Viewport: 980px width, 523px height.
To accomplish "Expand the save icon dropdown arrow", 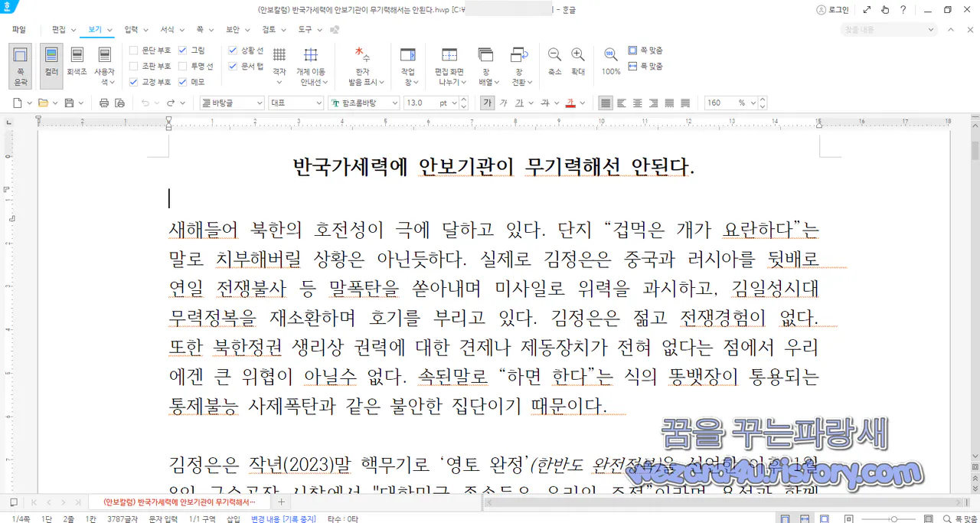I will tap(80, 103).
